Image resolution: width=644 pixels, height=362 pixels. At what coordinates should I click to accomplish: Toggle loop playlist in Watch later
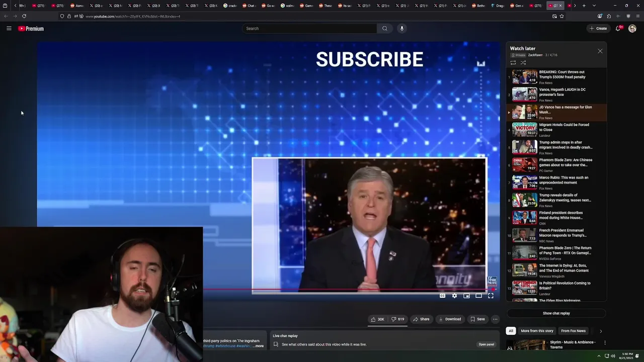513,63
